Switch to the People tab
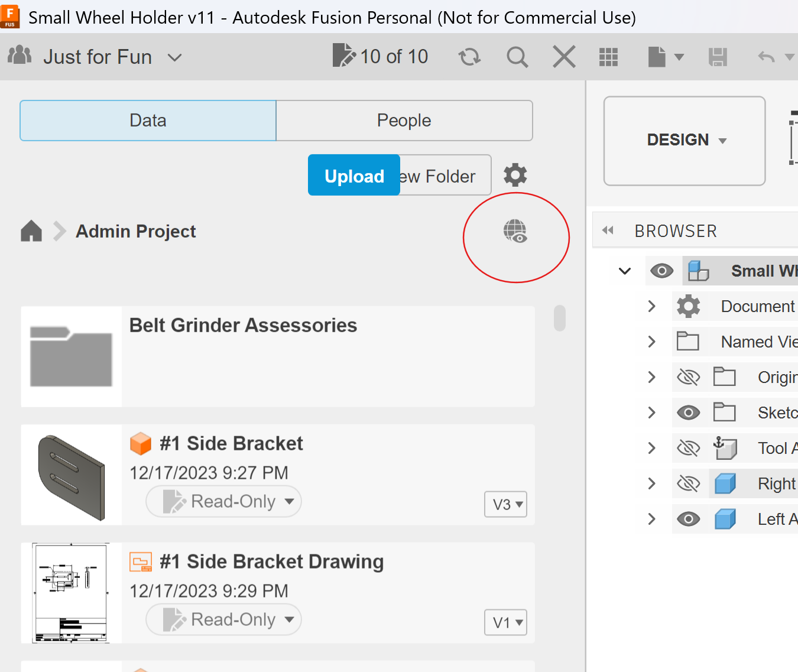The height and width of the screenshot is (672, 798). point(404,121)
